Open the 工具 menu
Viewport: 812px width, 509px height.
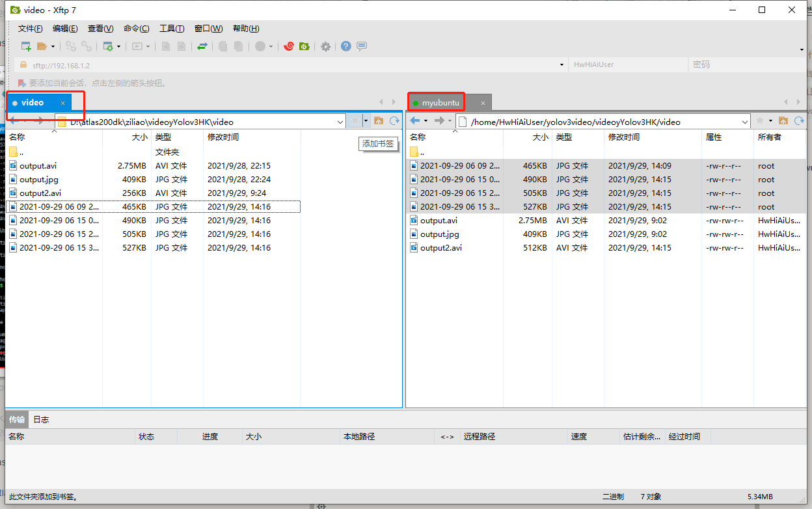pyautogui.click(x=172, y=28)
